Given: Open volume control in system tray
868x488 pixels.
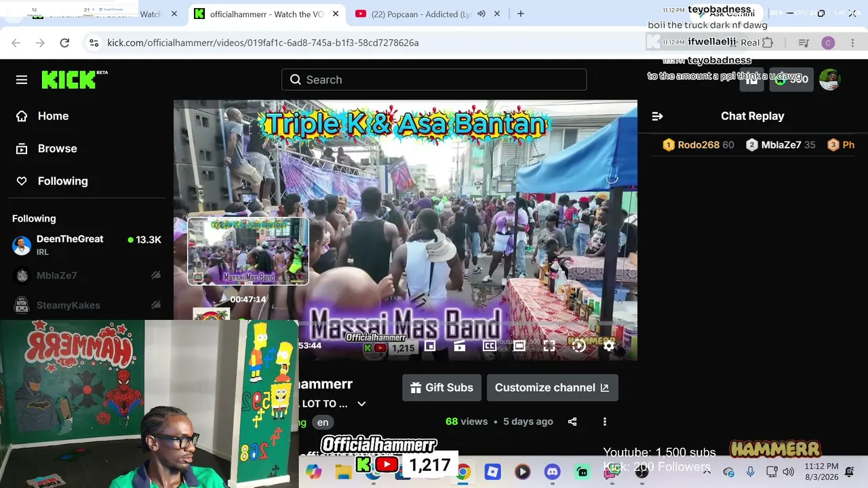Looking at the screenshot, I should 788,472.
